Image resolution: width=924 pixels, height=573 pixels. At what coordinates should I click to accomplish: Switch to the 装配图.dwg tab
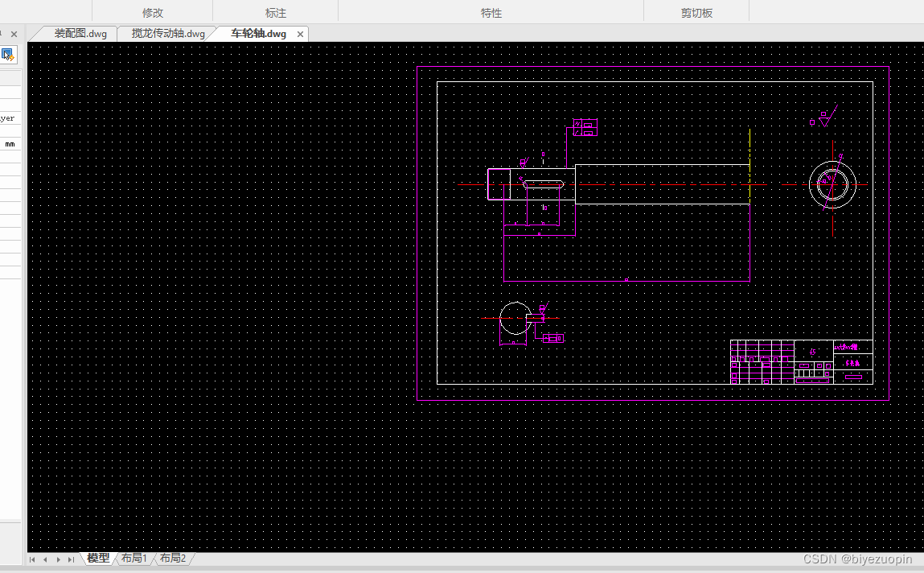80,34
